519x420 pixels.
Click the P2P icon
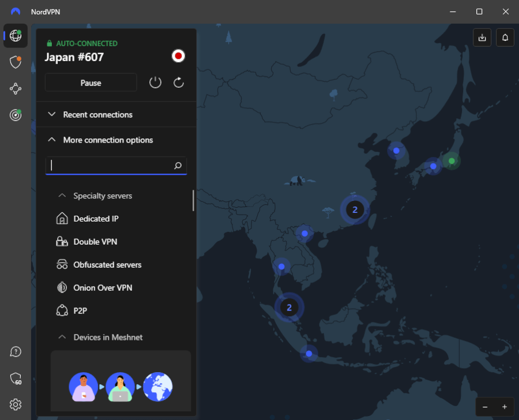click(x=62, y=310)
